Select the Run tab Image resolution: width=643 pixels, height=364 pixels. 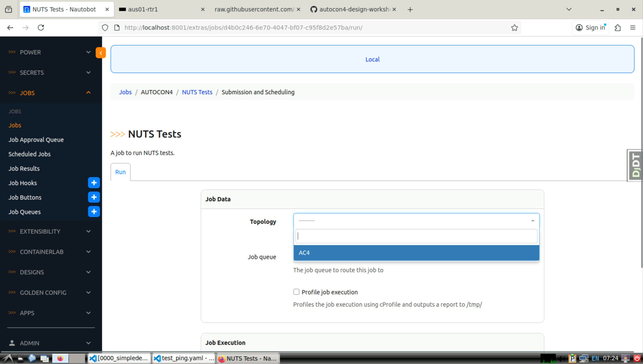[120, 172]
